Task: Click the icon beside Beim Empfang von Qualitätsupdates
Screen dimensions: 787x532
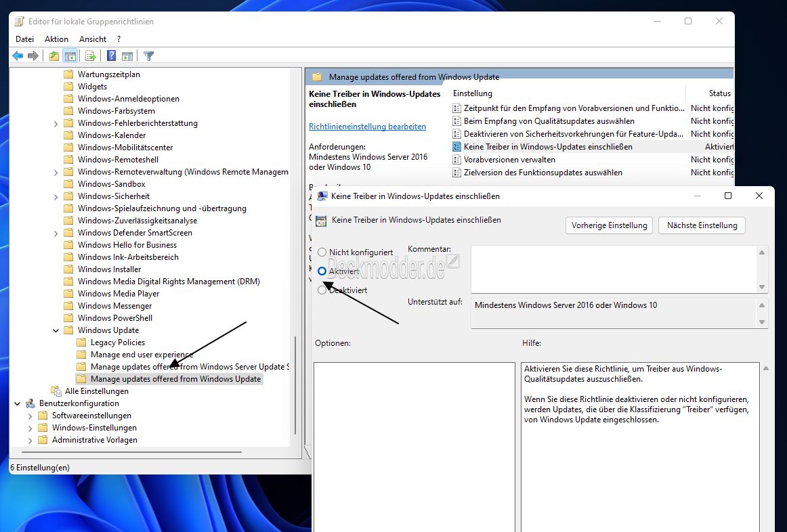Action: tap(456, 121)
